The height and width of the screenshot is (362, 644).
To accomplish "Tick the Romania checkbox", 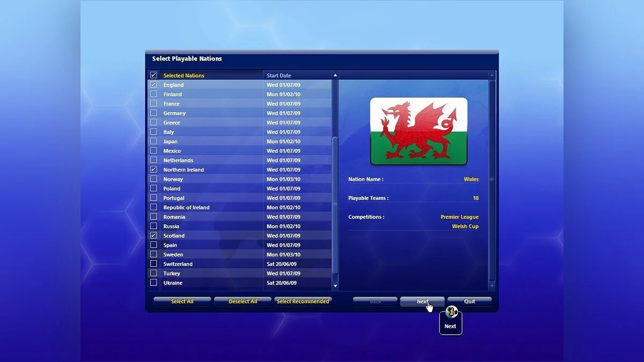I will point(153,217).
